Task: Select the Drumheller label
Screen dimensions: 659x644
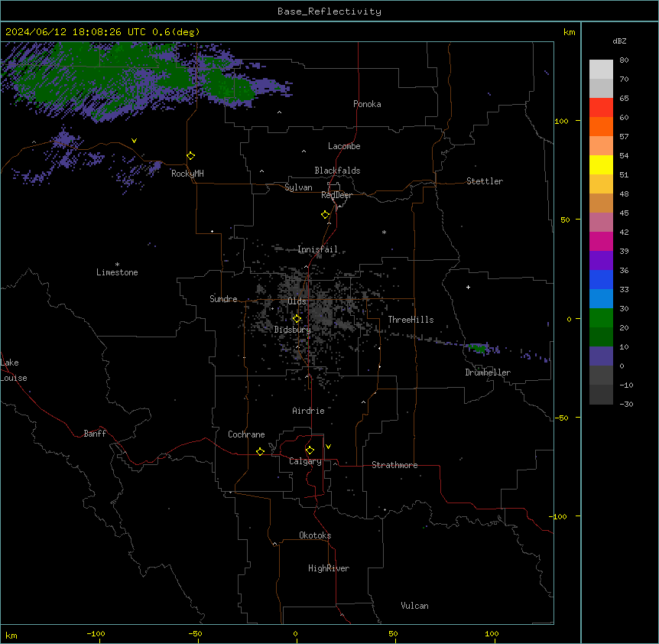Action: pos(488,372)
